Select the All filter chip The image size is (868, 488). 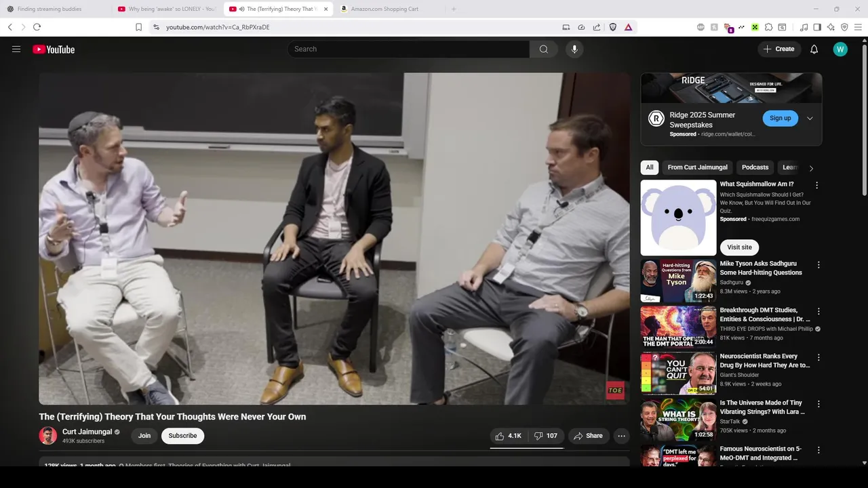(650, 167)
